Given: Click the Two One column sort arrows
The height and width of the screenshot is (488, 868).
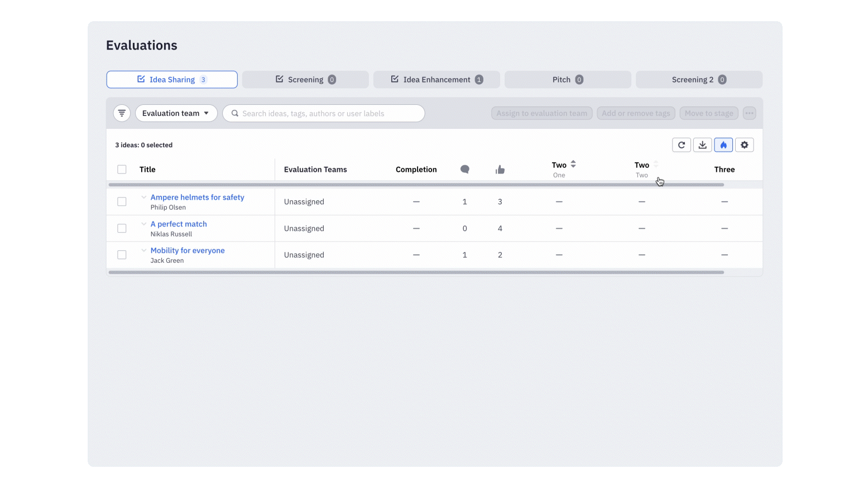Looking at the screenshot, I should pyautogui.click(x=573, y=164).
